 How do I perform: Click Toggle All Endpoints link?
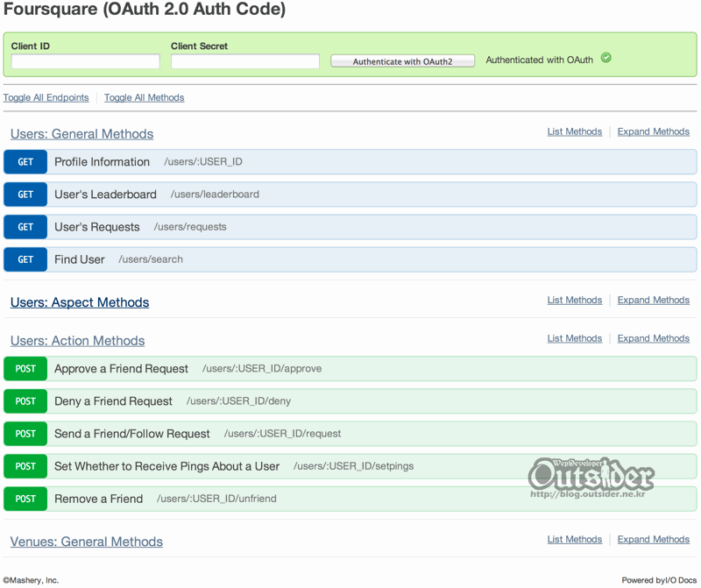(x=46, y=97)
